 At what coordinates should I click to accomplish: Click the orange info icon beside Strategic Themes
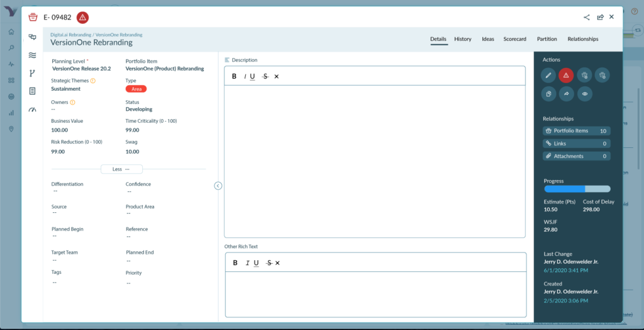[93, 81]
